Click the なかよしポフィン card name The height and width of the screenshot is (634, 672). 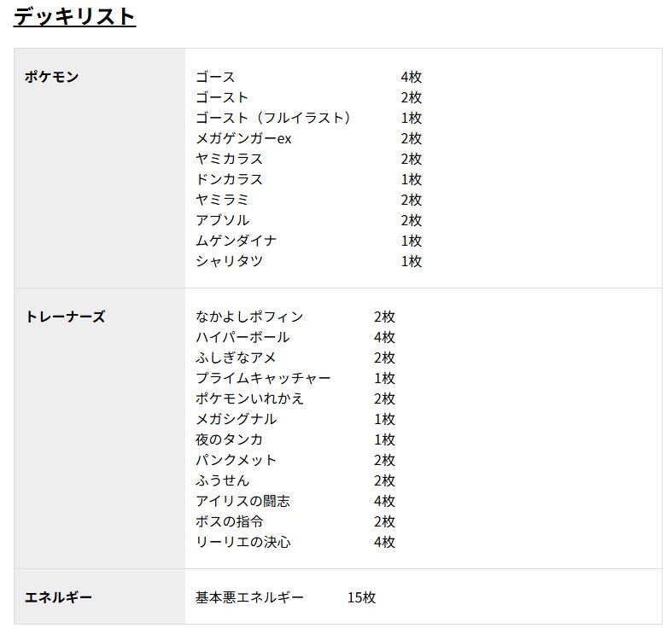[x=249, y=317]
